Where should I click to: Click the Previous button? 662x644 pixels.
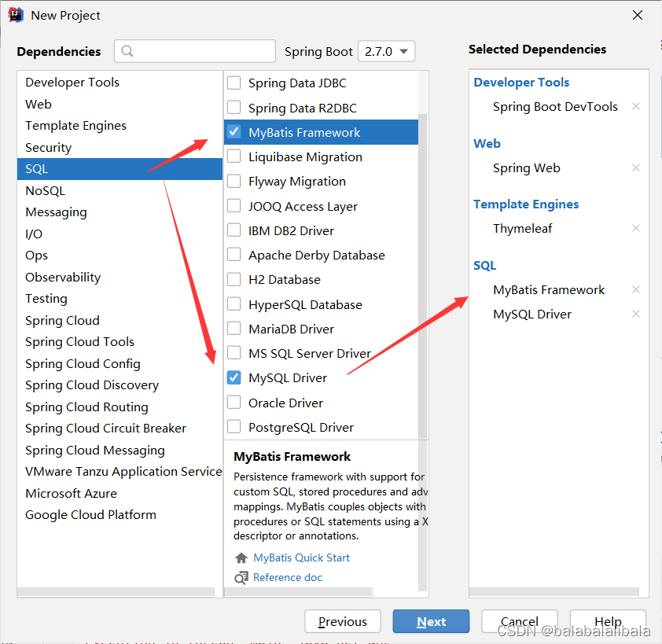(342, 621)
